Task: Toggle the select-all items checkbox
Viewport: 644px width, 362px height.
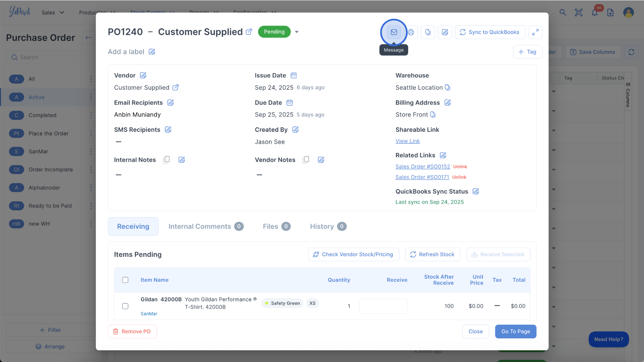Action: [x=125, y=280]
